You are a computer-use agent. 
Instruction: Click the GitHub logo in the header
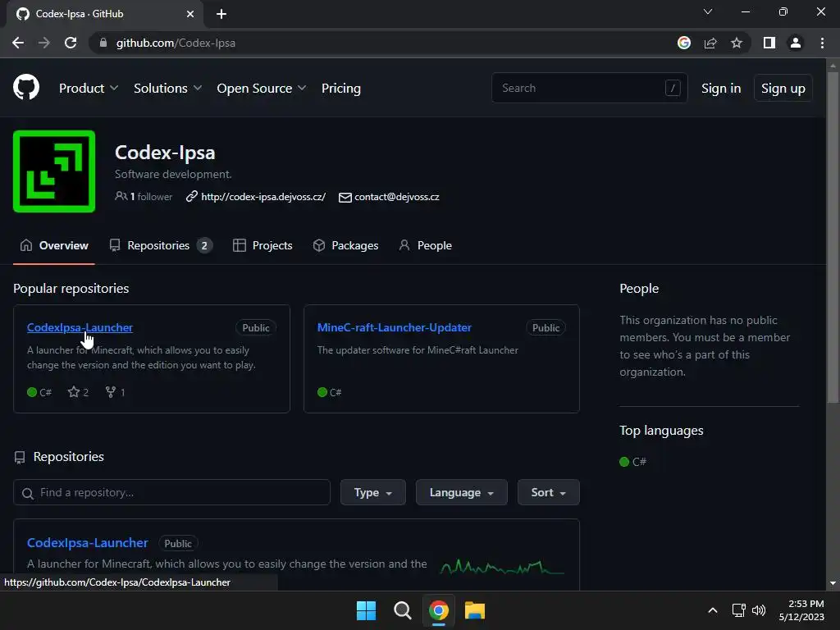26,87
